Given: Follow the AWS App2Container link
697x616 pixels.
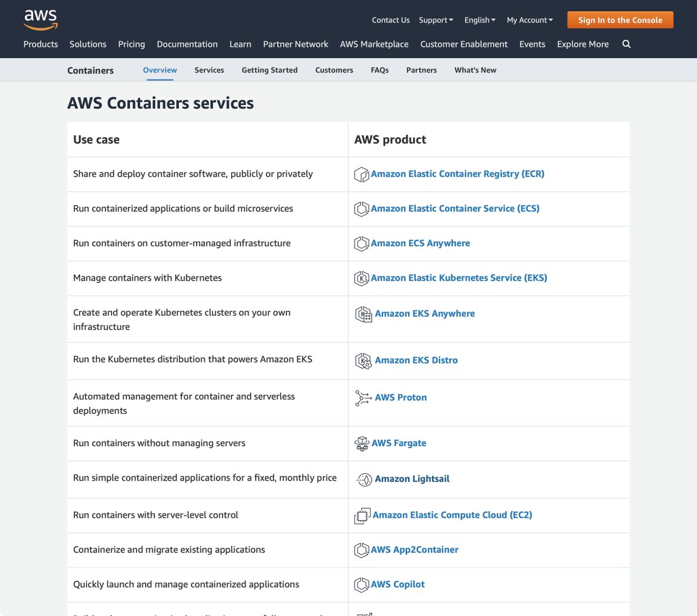Looking at the screenshot, I should [415, 550].
